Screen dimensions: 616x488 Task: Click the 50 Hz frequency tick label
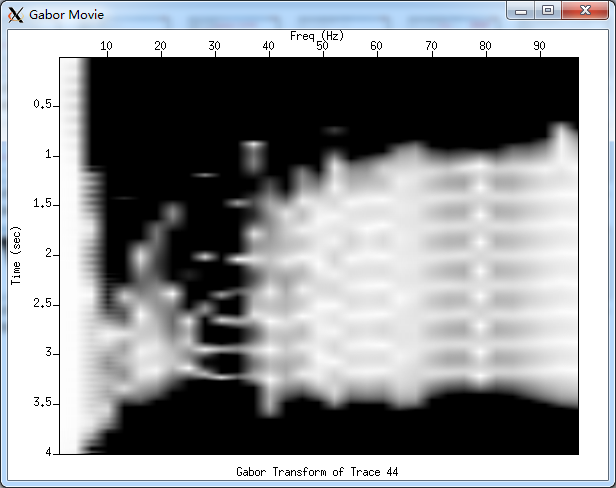[x=322, y=46]
